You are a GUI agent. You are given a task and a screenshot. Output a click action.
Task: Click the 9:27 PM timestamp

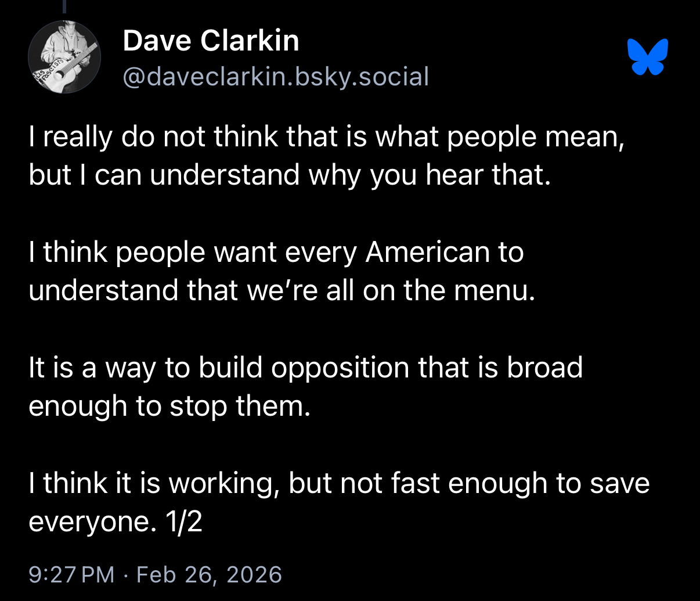[71, 574]
